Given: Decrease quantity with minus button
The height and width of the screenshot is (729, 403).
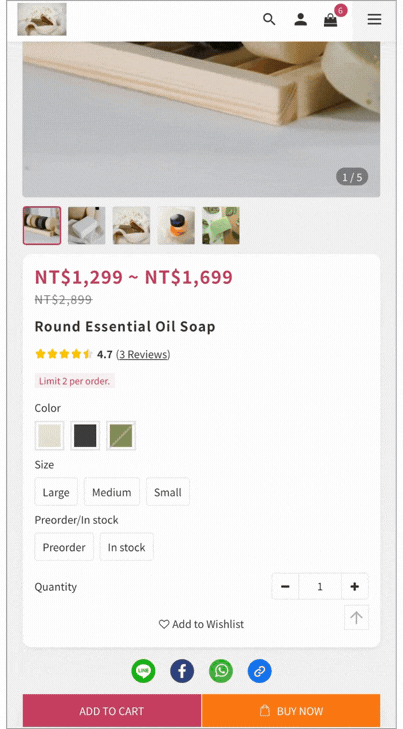Looking at the screenshot, I should [285, 586].
